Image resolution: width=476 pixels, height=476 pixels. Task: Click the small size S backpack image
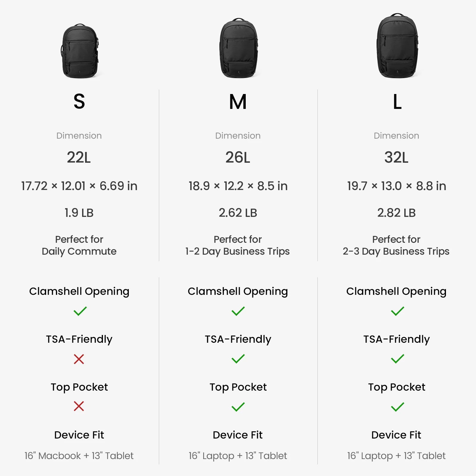(x=80, y=51)
